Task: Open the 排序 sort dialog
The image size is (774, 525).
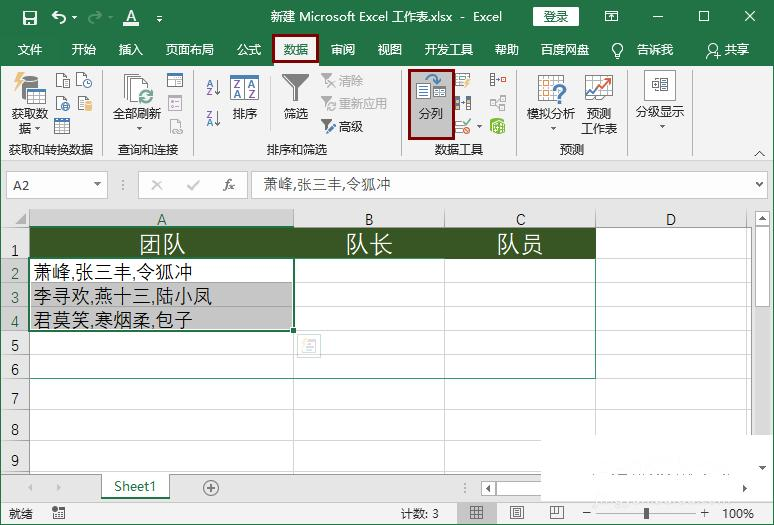Action: (244, 98)
